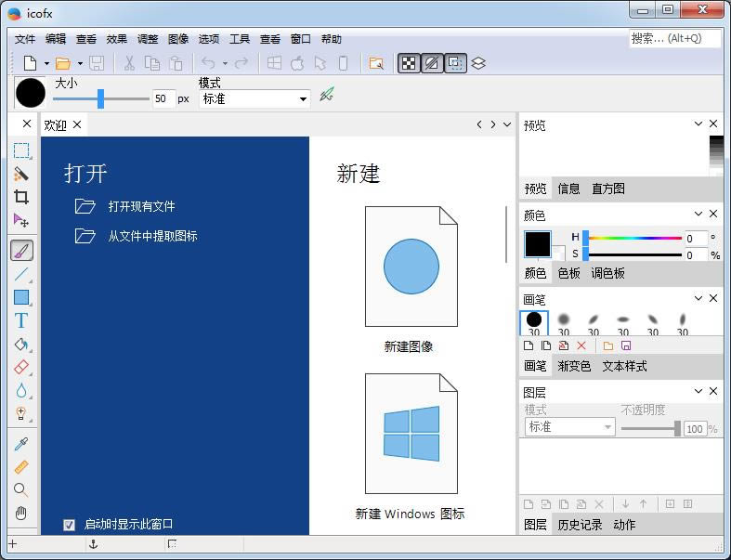The image size is (731, 560).
Task: Click the image browser folder icon
Action: [376, 63]
